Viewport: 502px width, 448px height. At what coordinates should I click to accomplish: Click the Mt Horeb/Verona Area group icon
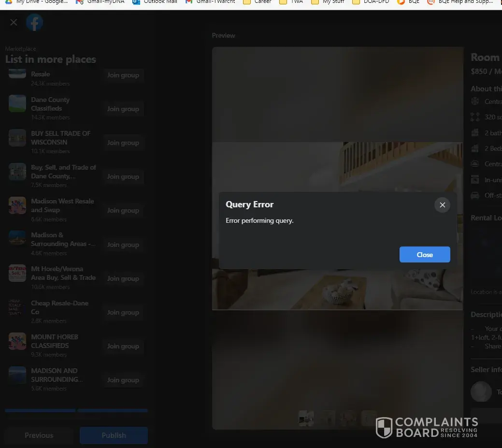tap(17, 273)
